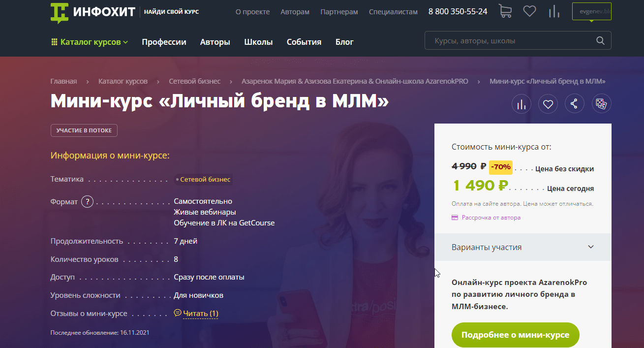Open comparison bars icon in header
Screen dimensions: 644x348
[x=554, y=11]
